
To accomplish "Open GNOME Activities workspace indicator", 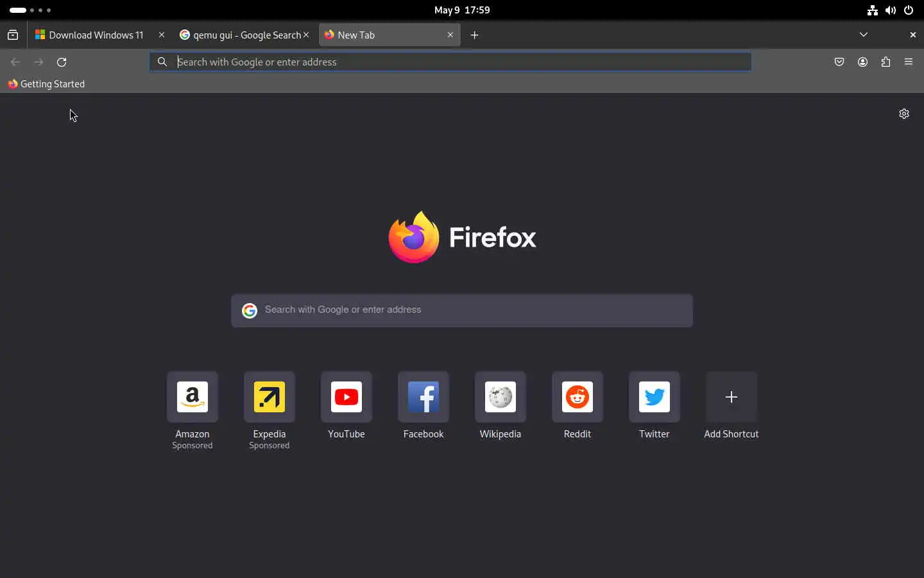I will tap(30, 10).
